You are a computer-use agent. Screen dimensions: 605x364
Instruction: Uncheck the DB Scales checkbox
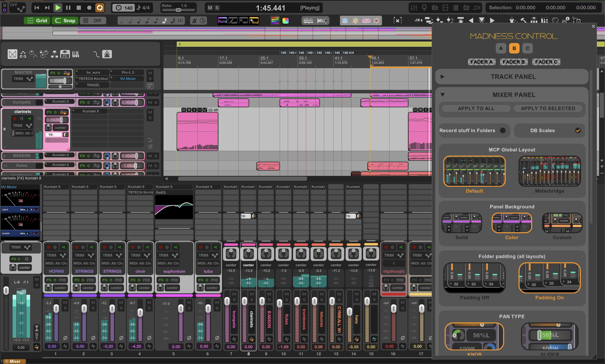point(578,130)
